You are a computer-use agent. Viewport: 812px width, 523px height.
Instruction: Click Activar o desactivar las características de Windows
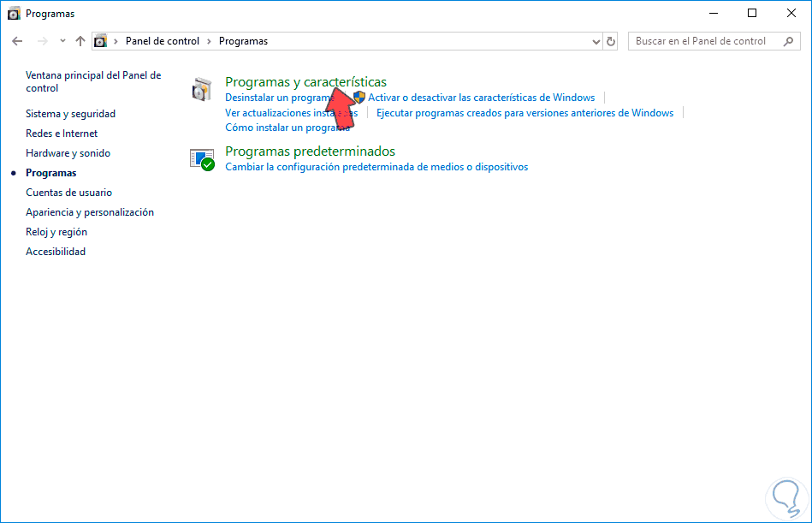click(x=481, y=98)
